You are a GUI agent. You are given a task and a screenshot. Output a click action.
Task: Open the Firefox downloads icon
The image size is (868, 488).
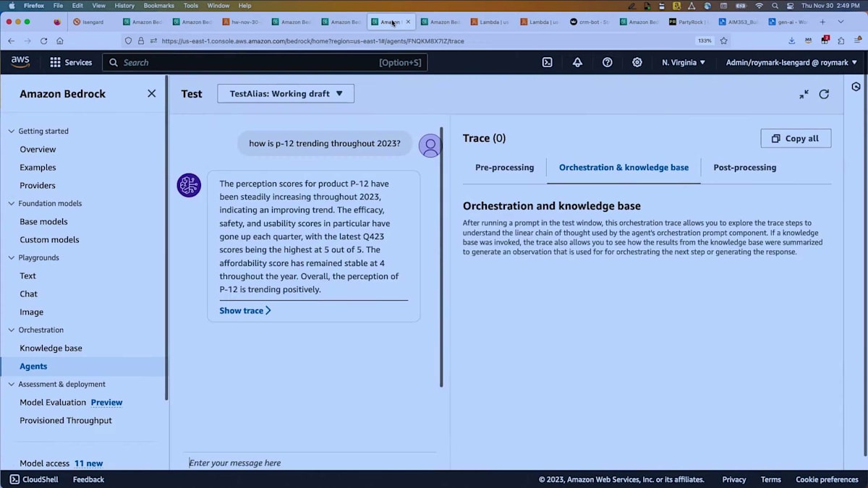click(x=792, y=41)
